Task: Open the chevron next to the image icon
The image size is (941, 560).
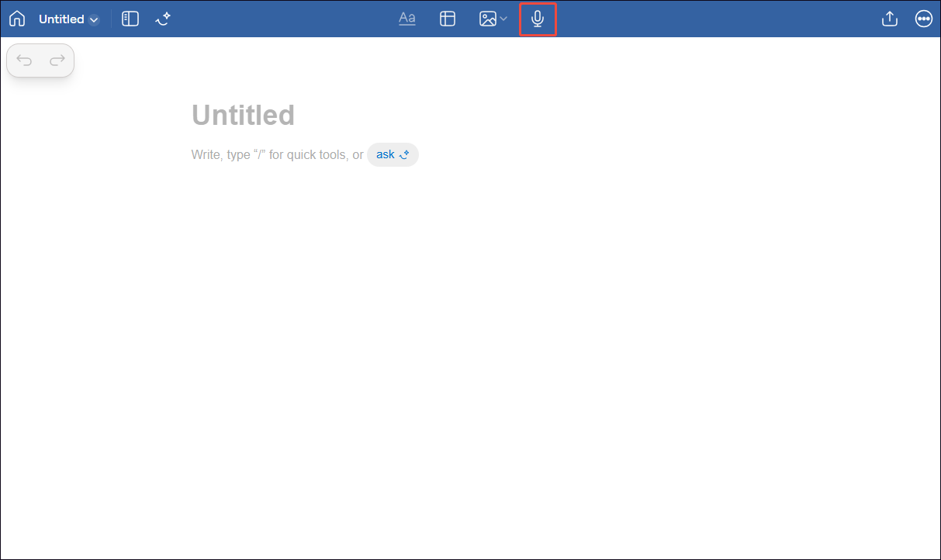Action: pos(503,19)
